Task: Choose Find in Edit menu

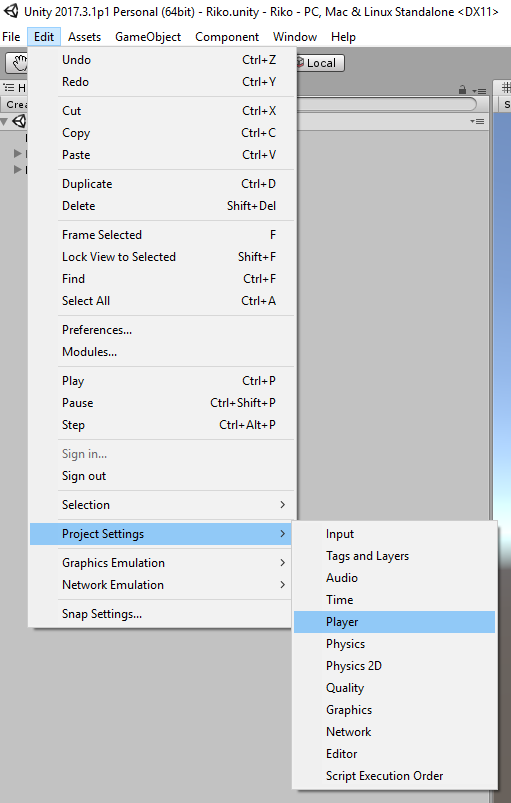Action: (x=162, y=279)
